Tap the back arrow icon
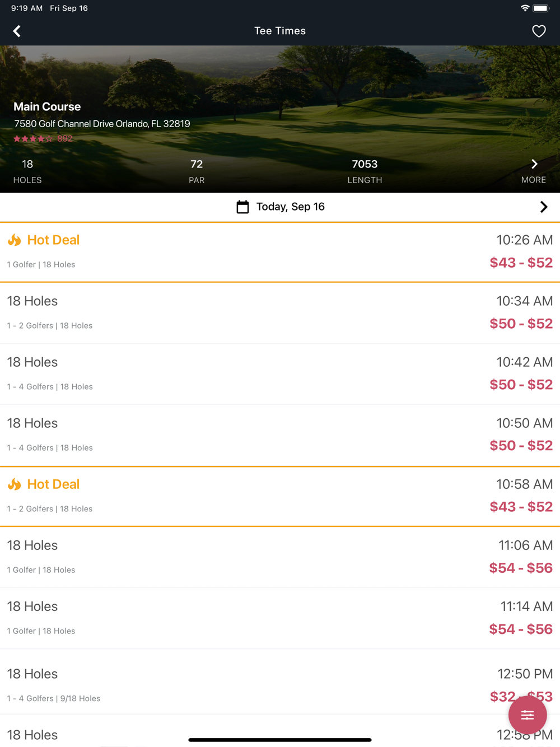The height and width of the screenshot is (747, 560). click(17, 31)
